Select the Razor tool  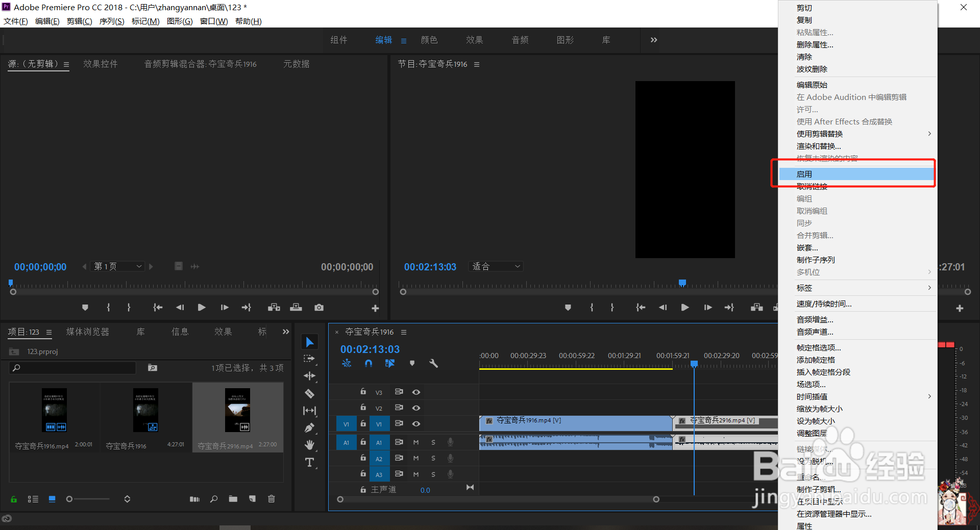(309, 393)
